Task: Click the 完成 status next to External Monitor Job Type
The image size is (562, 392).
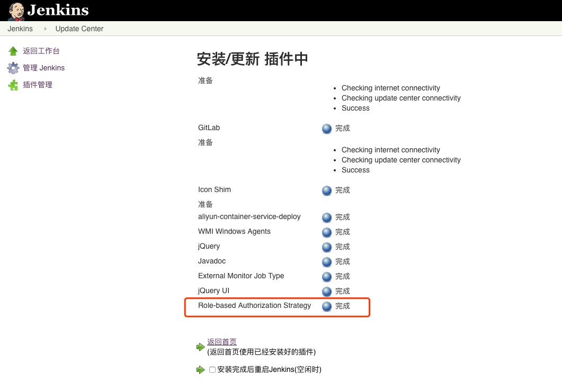Action: pyautogui.click(x=343, y=276)
